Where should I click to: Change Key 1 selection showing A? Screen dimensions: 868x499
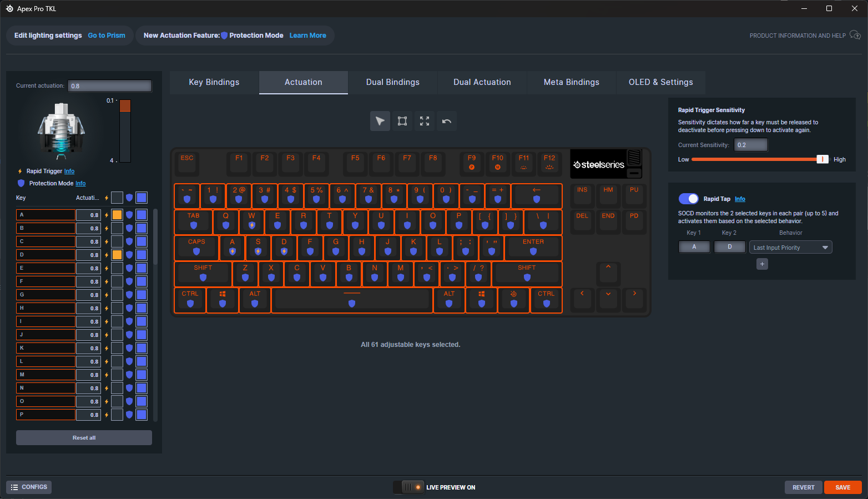click(694, 246)
